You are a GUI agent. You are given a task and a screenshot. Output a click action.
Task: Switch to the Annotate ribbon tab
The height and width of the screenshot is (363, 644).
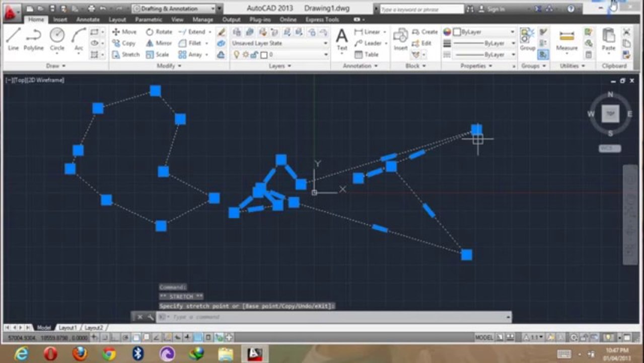[x=88, y=20]
